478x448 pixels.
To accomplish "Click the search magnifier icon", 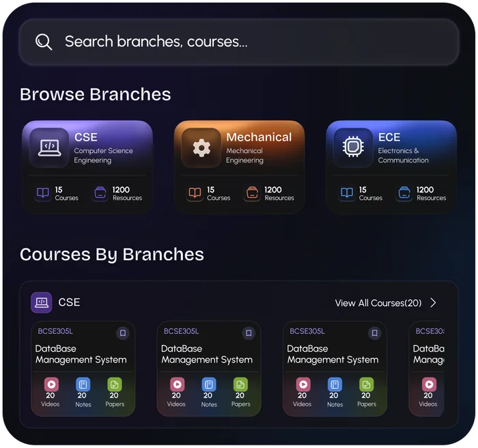I will tap(44, 42).
